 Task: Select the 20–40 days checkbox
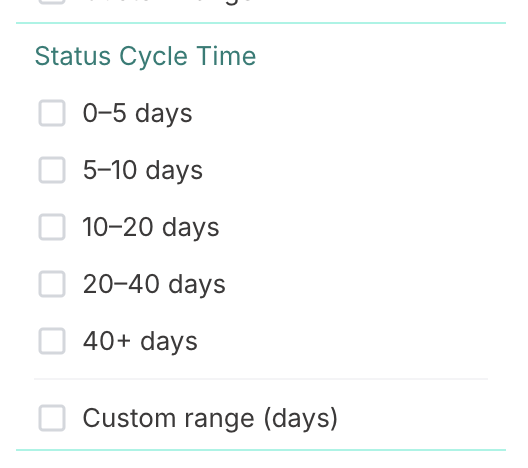52,284
